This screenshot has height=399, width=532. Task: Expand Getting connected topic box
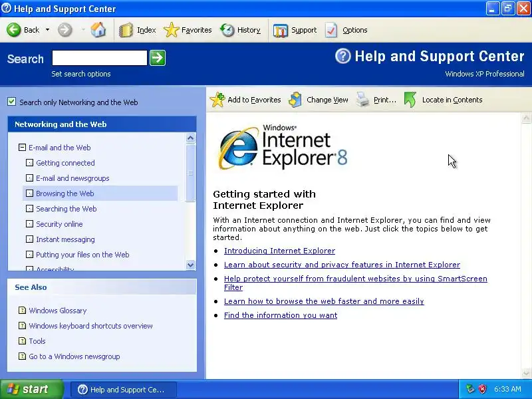coord(29,162)
